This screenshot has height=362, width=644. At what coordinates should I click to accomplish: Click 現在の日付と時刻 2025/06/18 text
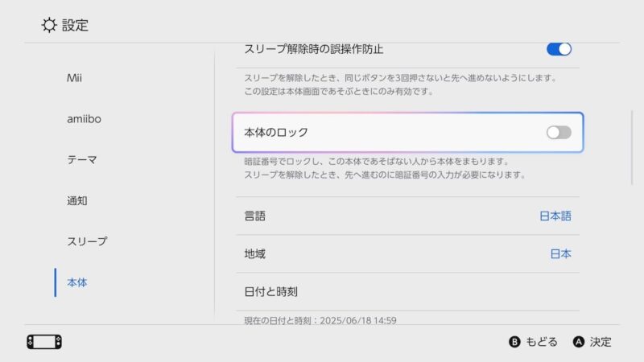pyautogui.click(x=320, y=320)
